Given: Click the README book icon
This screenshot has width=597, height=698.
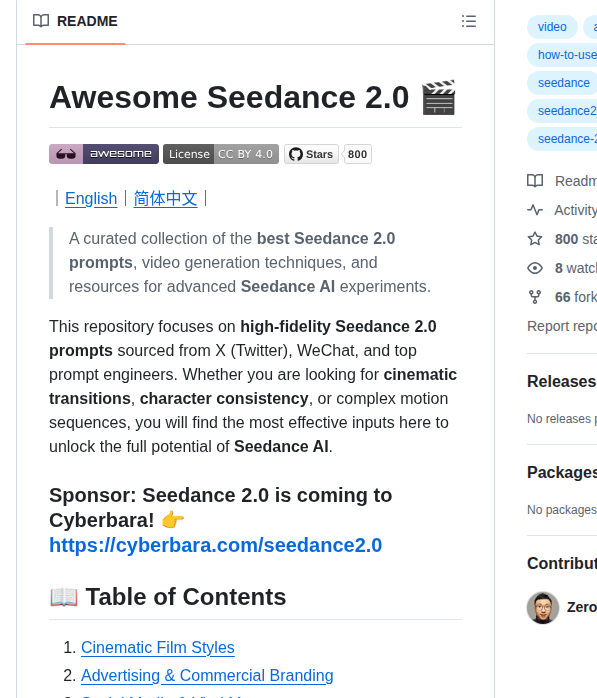Looking at the screenshot, I should [x=41, y=21].
